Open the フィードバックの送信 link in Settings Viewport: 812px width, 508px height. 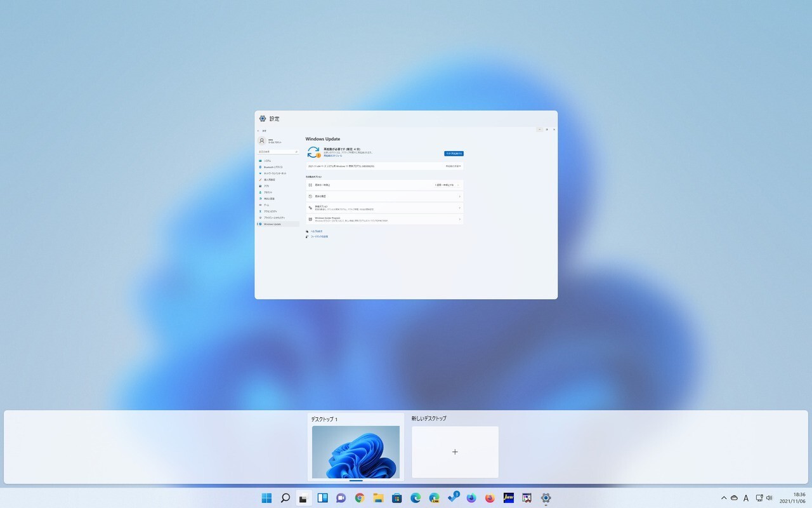319,236
